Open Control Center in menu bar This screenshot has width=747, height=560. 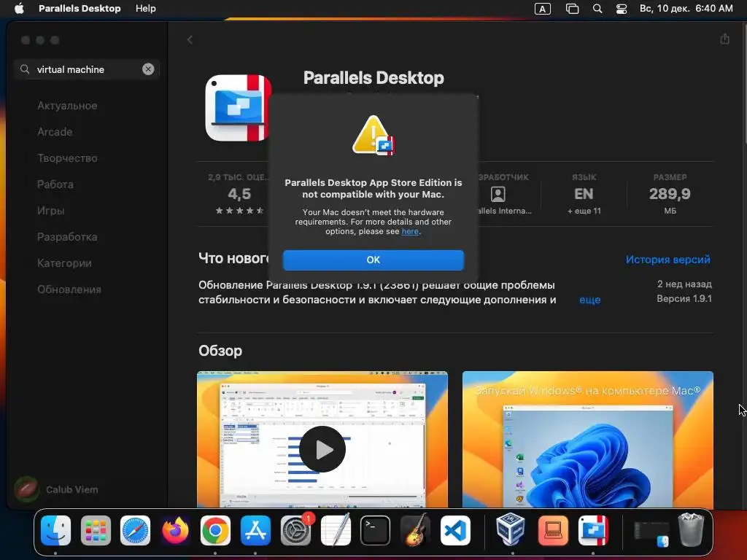[622, 9]
